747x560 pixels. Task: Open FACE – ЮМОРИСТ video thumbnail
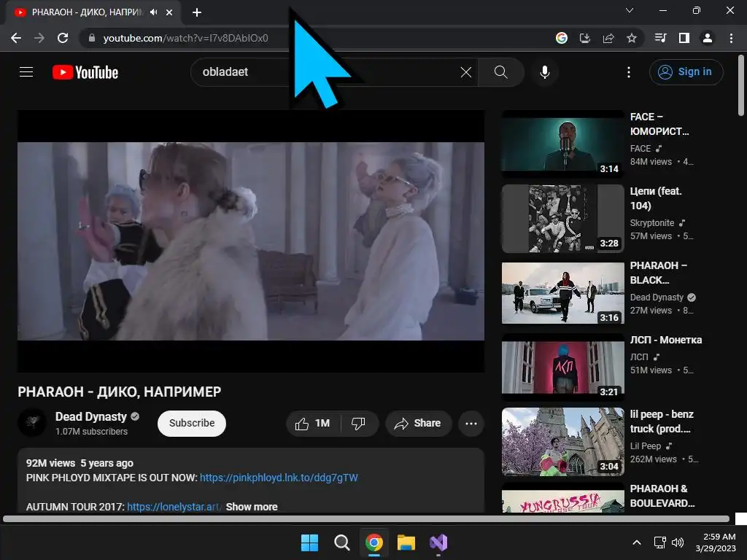click(x=562, y=144)
